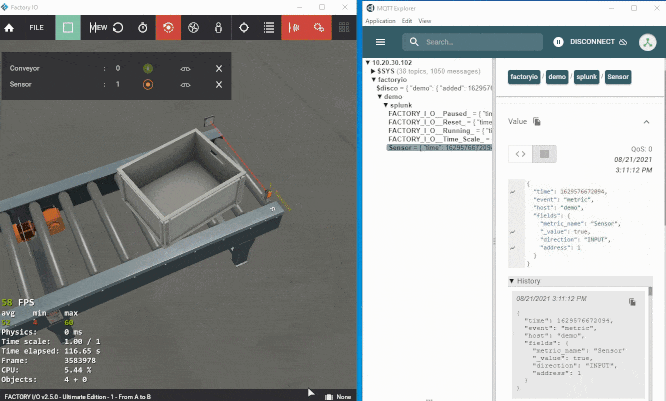Collapse the Value panel chevron
This screenshot has height=401, width=666.
[x=646, y=122]
